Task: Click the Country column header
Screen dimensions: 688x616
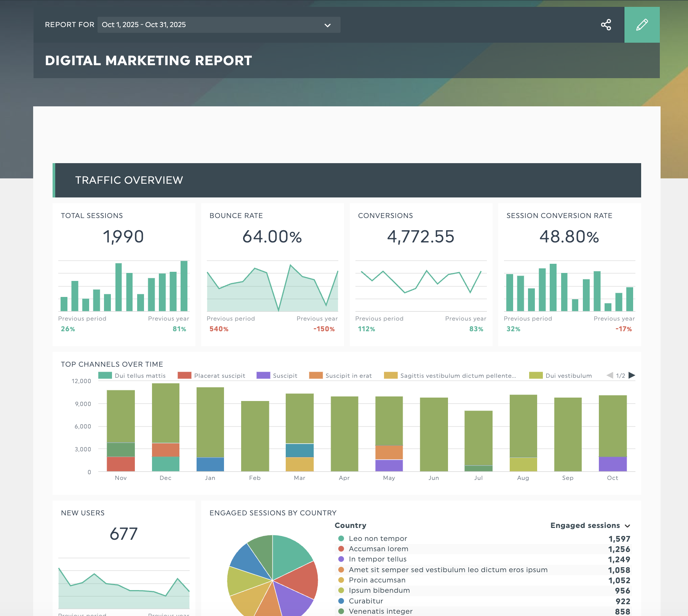Action: point(350,526)
